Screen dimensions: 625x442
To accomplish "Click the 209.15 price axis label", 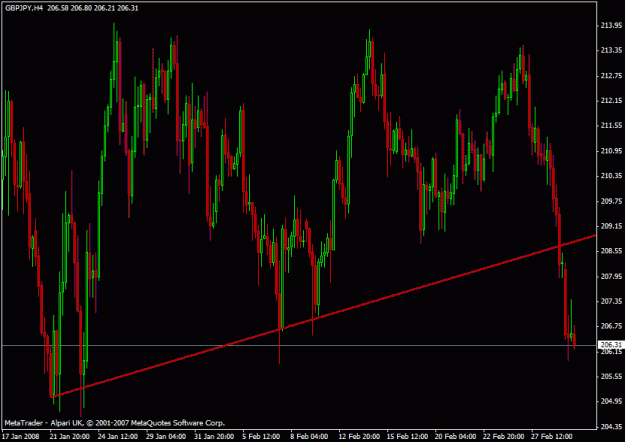I will pos(611,226).
